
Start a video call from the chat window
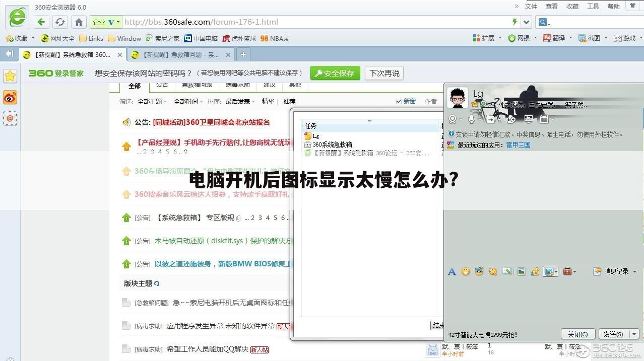(x=454, y=119)
